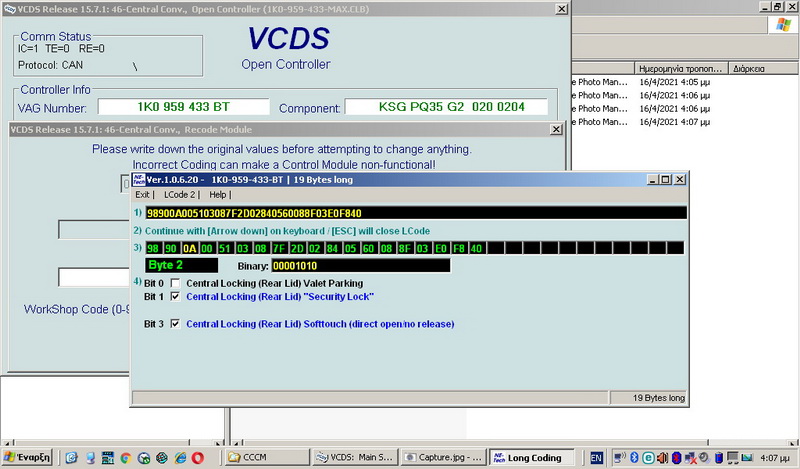The height and width of the screenshot is (469, 800).
Task: Maximize the LCode long coding window
Action: coord(665,179)
